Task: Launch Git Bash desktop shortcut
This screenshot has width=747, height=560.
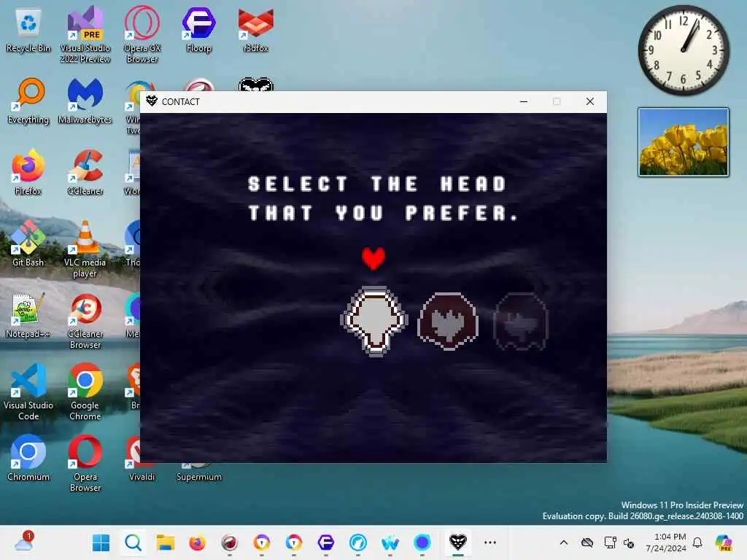Action: click(28, 244)
